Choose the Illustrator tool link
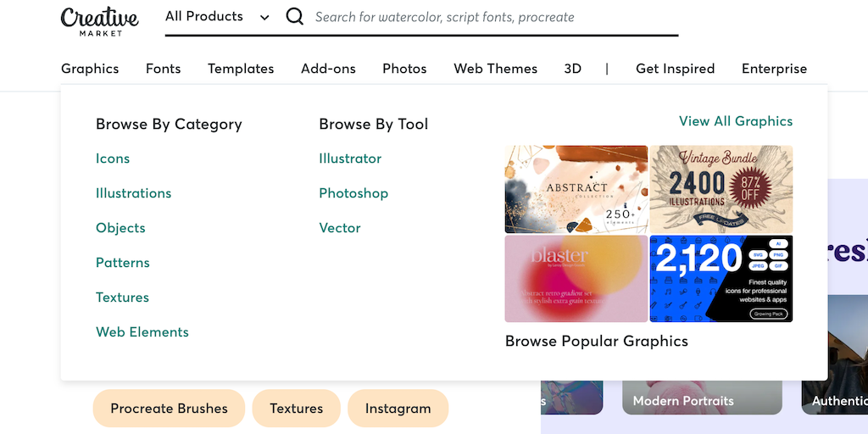Viewport: 868px width, 434px height. point(350,159)
